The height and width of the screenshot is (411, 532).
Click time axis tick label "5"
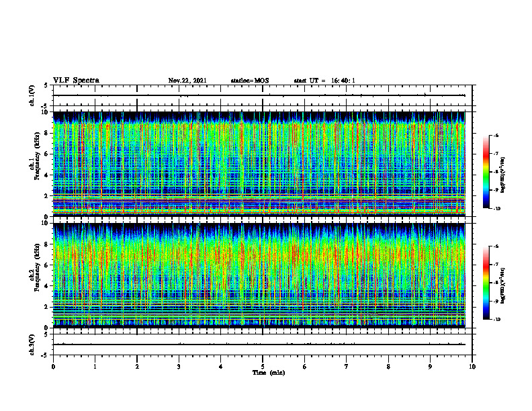[x=263, y=367]
